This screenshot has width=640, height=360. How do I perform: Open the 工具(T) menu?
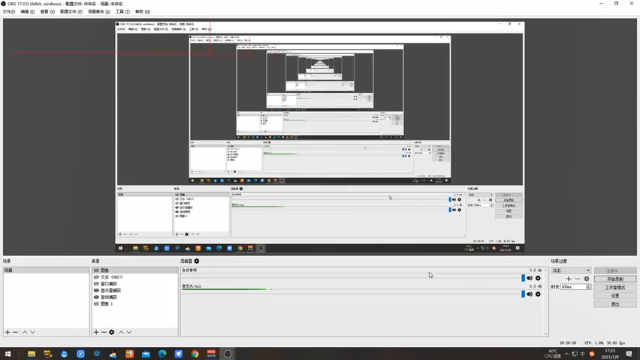point(122,12)
